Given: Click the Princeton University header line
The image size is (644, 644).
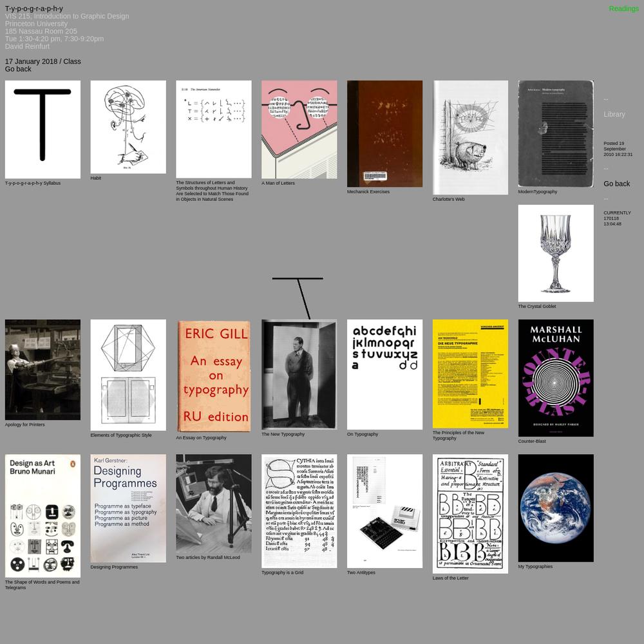Looking at the screenshot, I should click(36, 24).
